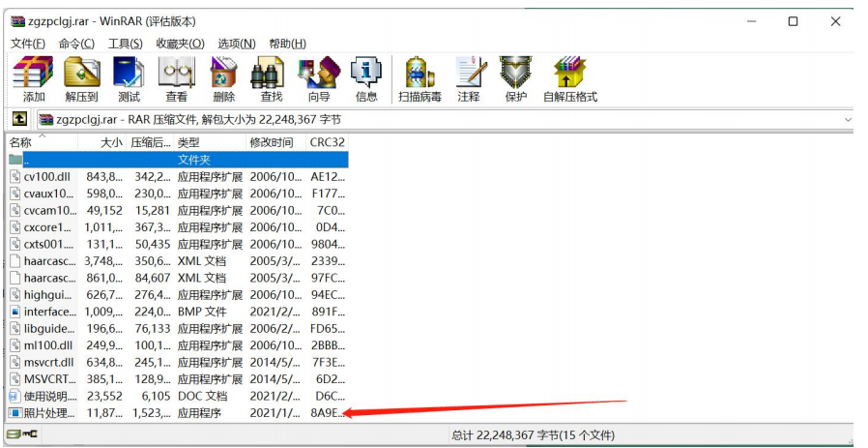Choose 自解压格式 (SFX) toolbar icon
868x448 pixels.
tap(569, 78)
